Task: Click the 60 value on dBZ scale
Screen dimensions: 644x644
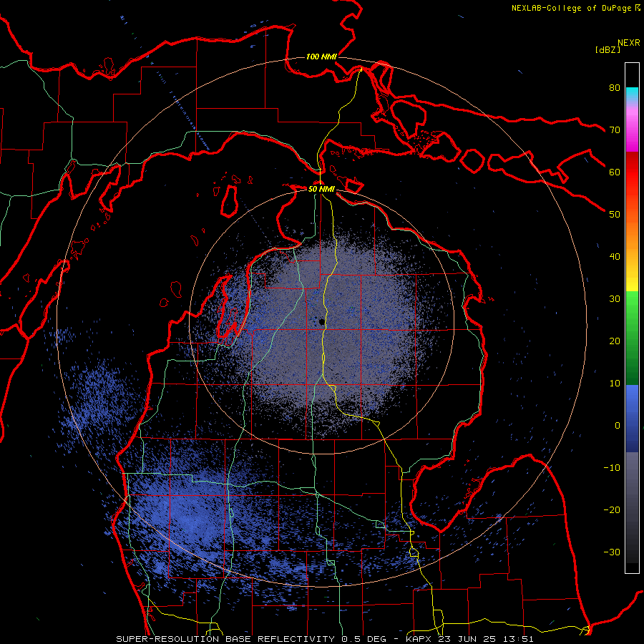Action: pyautogui.click(x=615, y=172)
